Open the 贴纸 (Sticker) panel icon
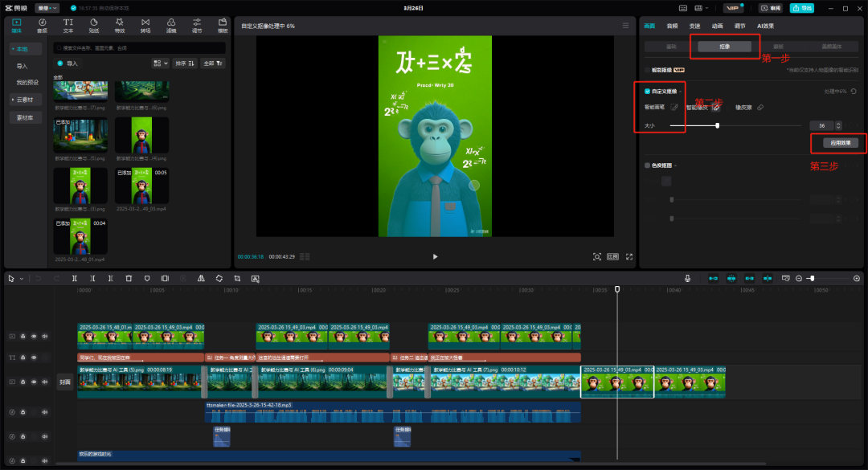 [93, 24]
